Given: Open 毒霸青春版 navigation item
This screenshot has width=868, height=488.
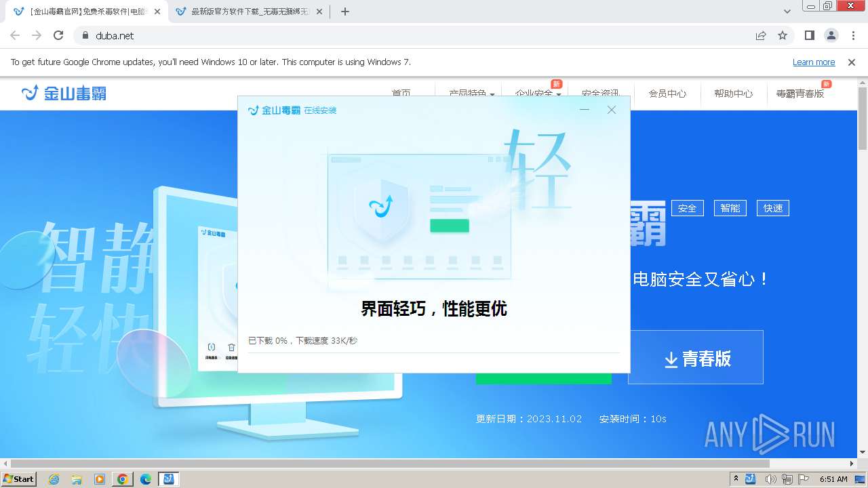Looking at the screenshot, I should click(x=800, y=94).
